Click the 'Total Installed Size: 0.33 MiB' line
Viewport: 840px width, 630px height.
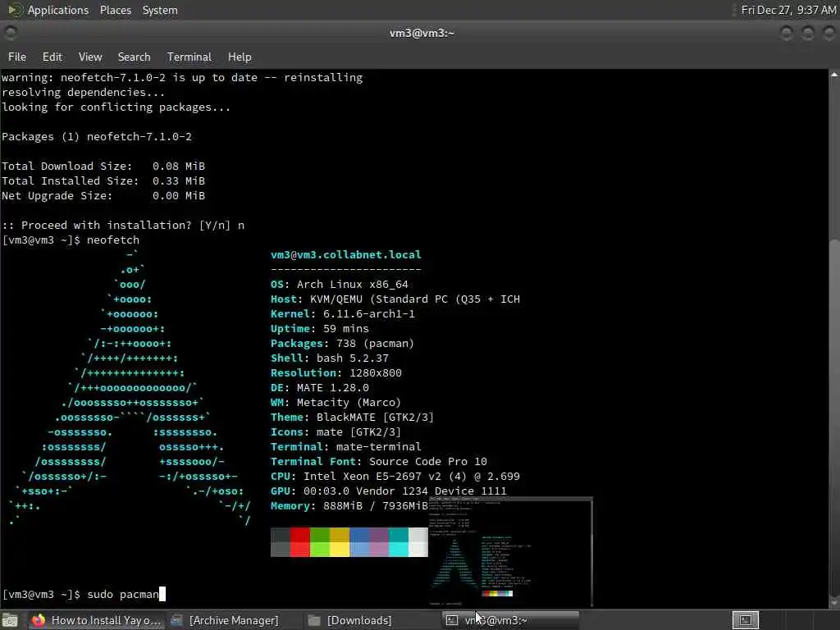click(x=103, y=181)
